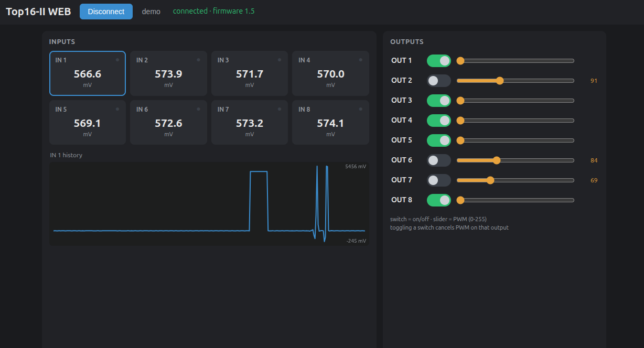Click the INPUTS panel heading

click(x=62, y=41)
